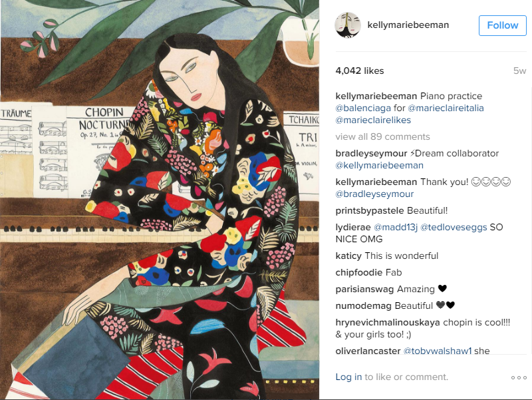Click the Log in link

pyautogui.click(x=348, y=377)
